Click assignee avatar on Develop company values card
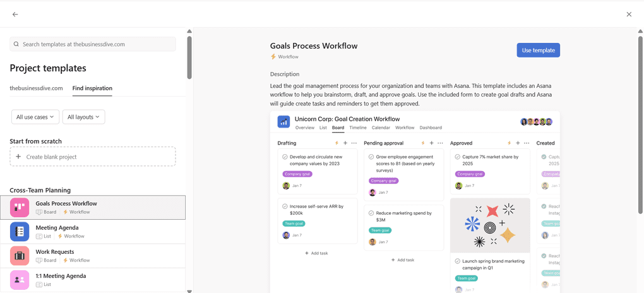Image resolution: width=644 pixels, height=293 pixels. pyautogui.click(x=286, y=186)
